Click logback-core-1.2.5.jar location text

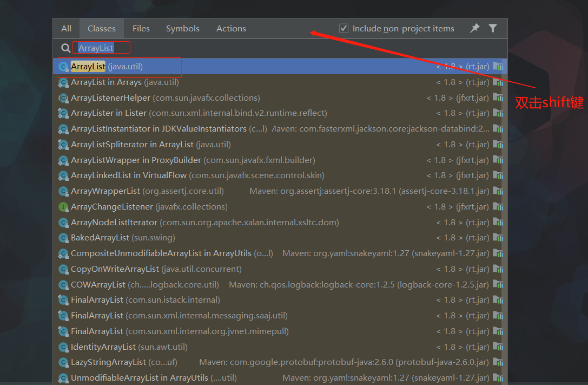(x=359, y=285)
